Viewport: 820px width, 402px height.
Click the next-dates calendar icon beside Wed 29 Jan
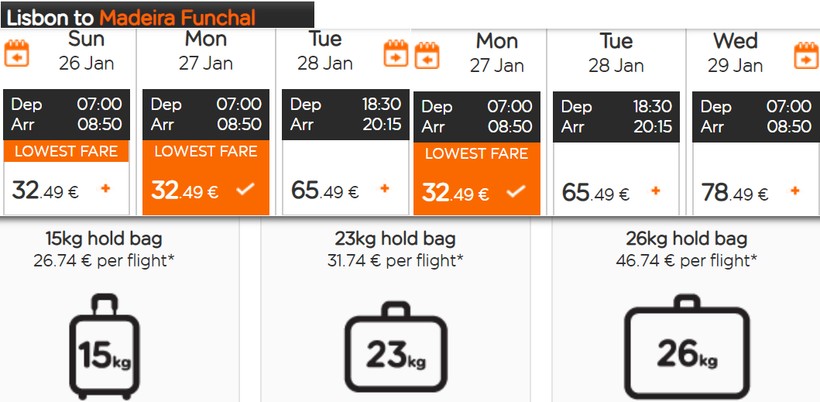pos(806,54)
